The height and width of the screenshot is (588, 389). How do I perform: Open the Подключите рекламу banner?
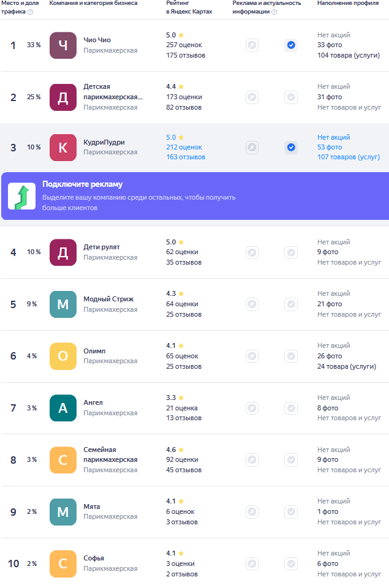point(195,196)
